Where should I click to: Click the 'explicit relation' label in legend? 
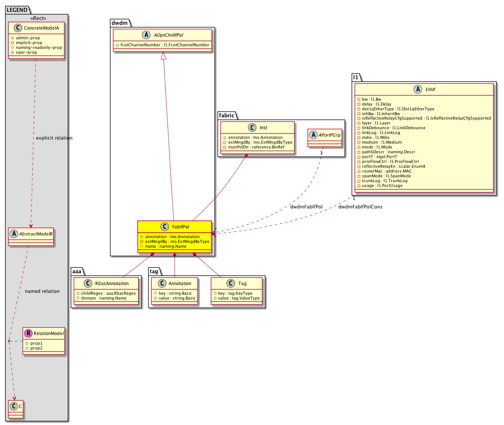click(x=54, y=138)
